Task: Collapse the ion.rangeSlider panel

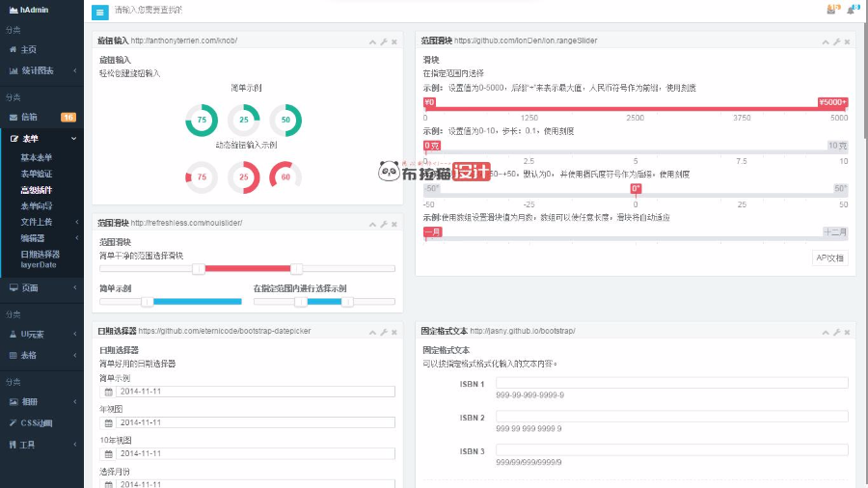Action: click(826, 42)
